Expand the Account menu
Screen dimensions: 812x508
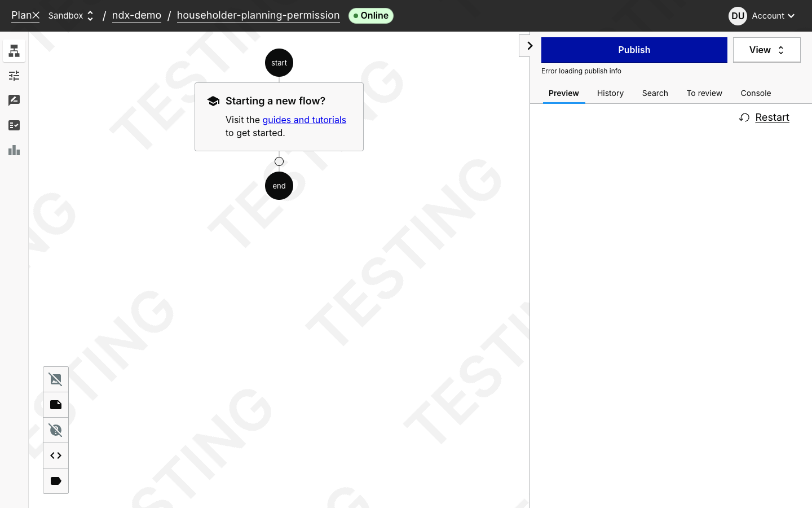click(x=773, y=16)
